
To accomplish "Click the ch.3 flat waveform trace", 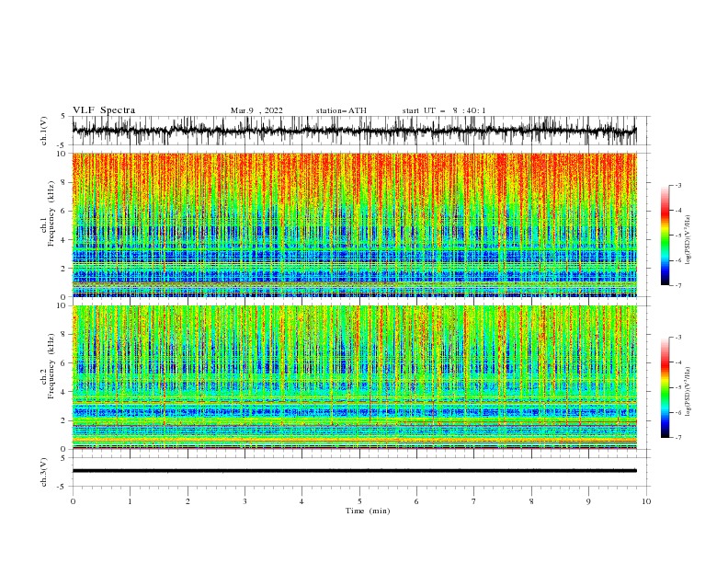I will tap(354, 471).
